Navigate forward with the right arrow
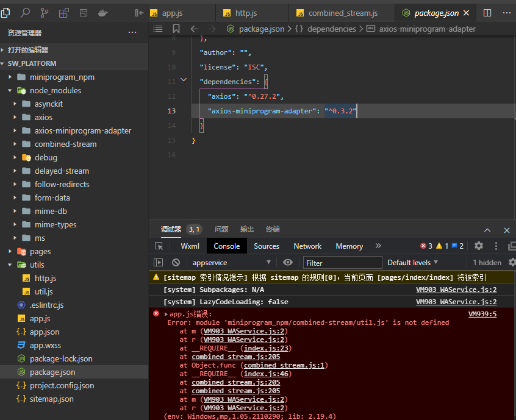The width and height of the screenshot is (516, 420). point(212,29)
